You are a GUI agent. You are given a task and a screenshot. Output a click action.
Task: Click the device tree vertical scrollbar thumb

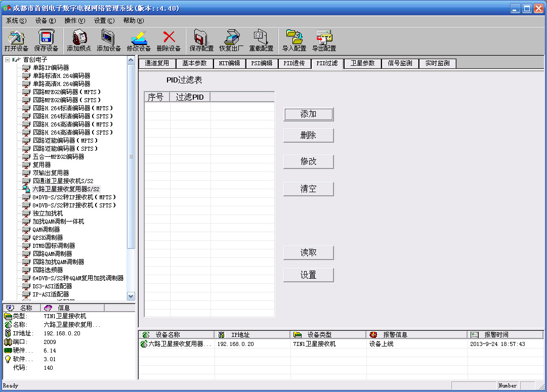pyautogui.click(x=131, y=157)
